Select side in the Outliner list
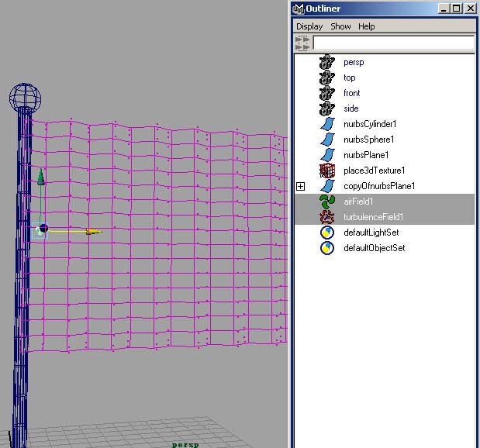 [351, 109]
